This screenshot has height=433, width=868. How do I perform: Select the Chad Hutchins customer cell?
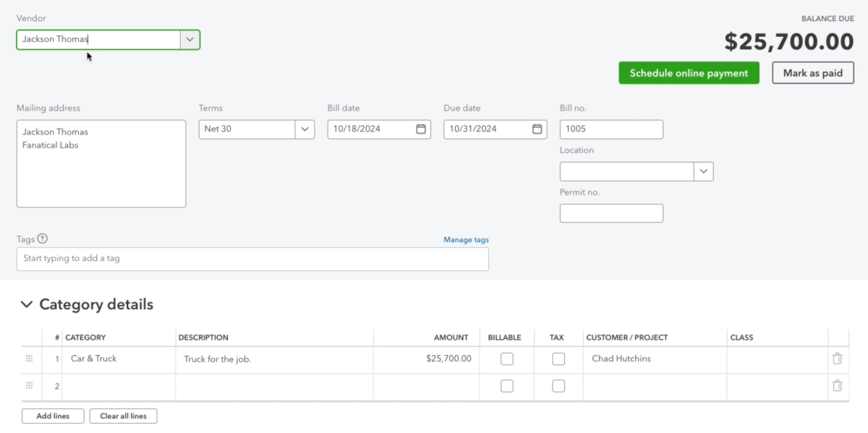click(655, 359)
